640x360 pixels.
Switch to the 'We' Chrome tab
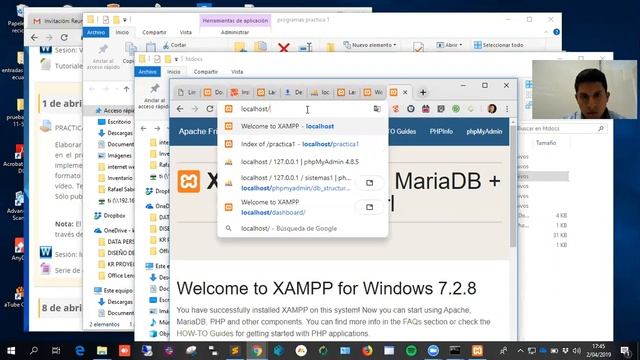373,93
